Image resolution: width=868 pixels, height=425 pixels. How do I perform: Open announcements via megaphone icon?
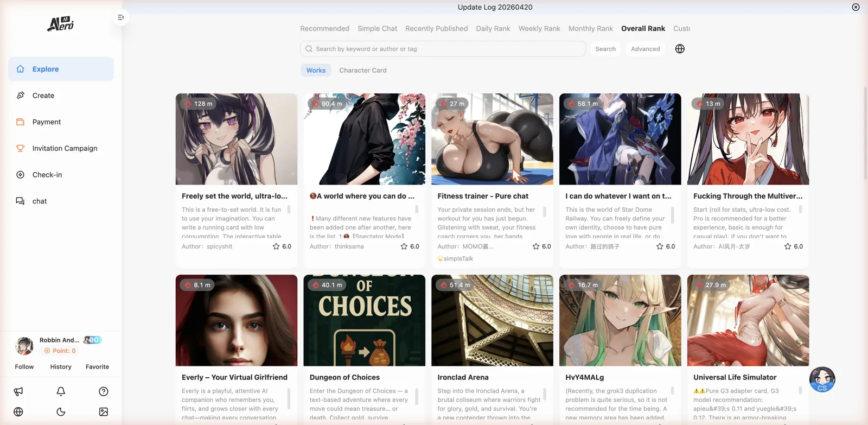18,391
